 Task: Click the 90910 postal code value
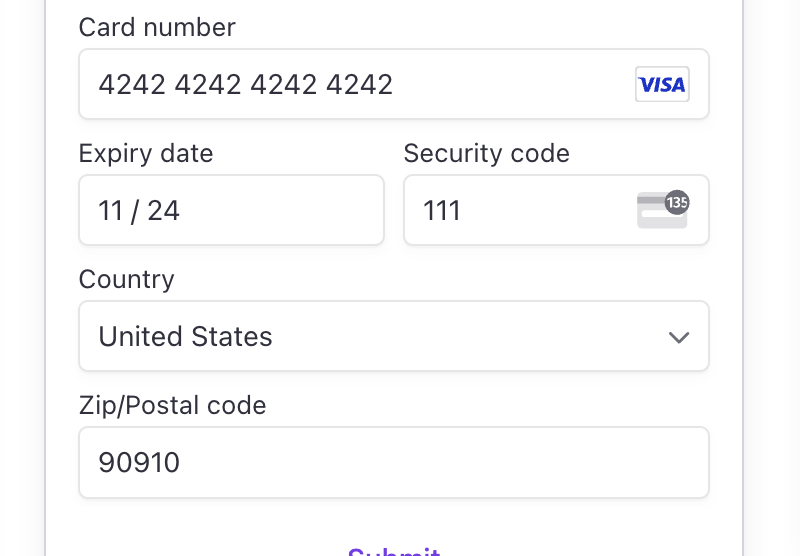pyautogui.click(x=139, y=462)
